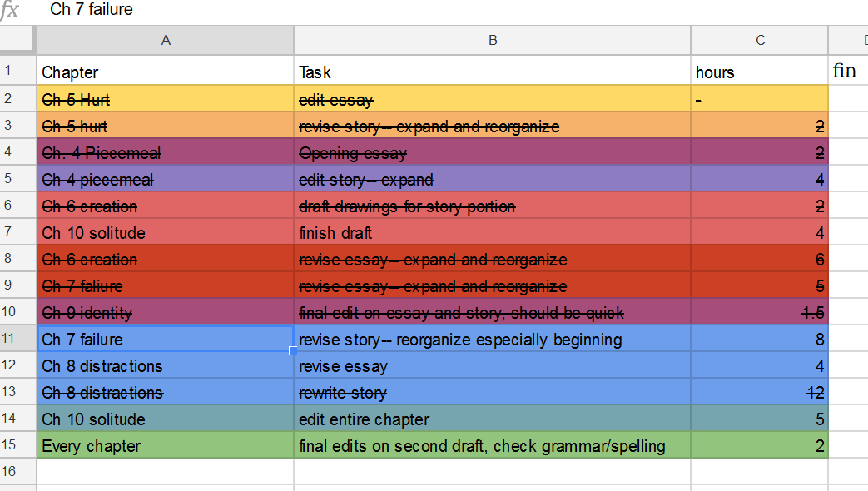This screenshot has height=491, width=868.
Task: Select column A header
Action: coord(166,40)
